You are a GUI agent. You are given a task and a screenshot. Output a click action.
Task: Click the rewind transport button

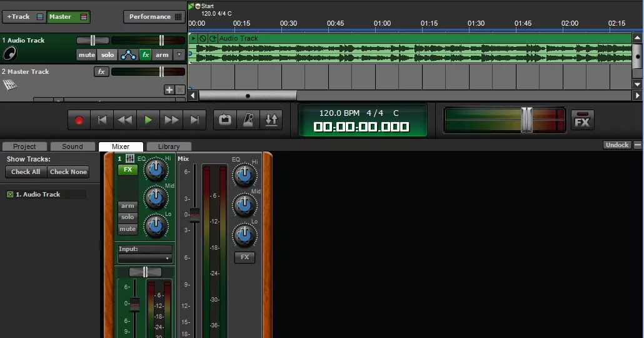(125, 120)
